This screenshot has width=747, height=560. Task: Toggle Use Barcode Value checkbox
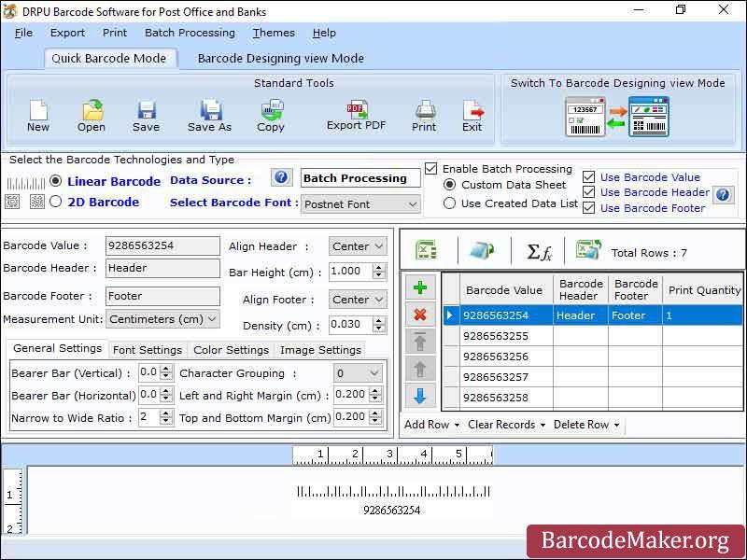pyautogui.click(x=589, y=177)
